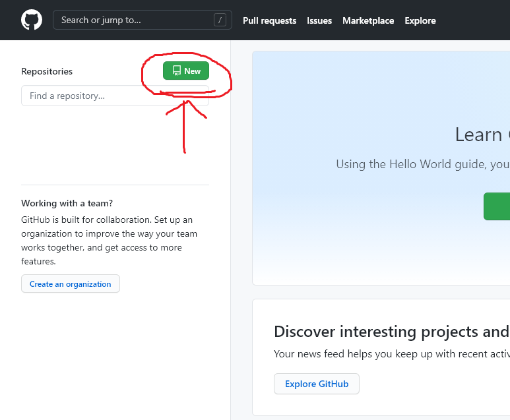Click the large 'Learn' heading in the banner
Image resolution: width=510 pixels, height=420 pixels.
[478, 135]
